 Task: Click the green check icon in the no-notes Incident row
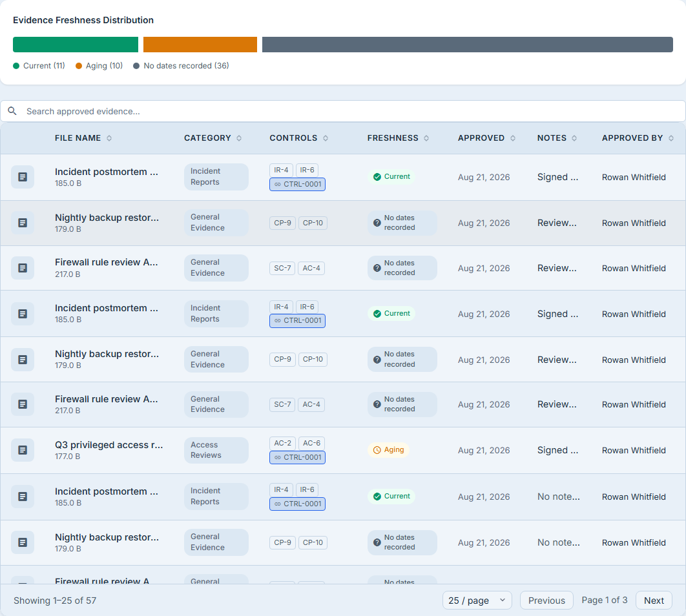(377, 496)
